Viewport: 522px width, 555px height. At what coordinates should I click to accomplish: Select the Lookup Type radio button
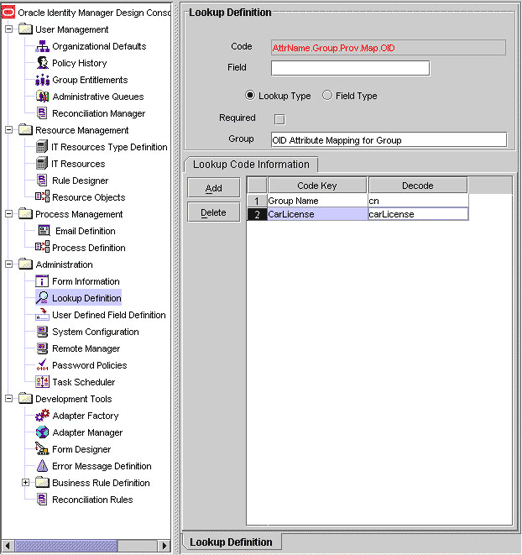[x=250, y=95]
